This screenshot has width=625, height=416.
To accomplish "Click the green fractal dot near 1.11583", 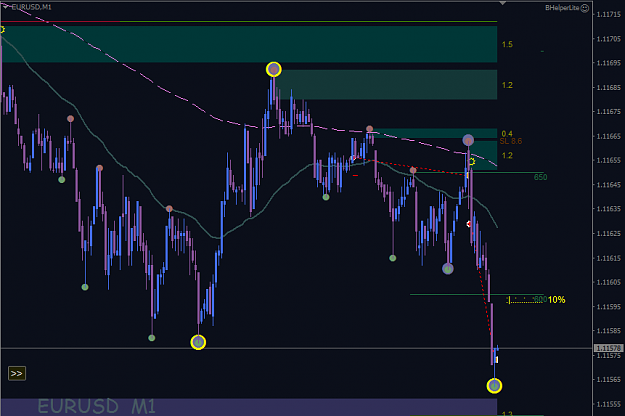I will coord(151,338).
